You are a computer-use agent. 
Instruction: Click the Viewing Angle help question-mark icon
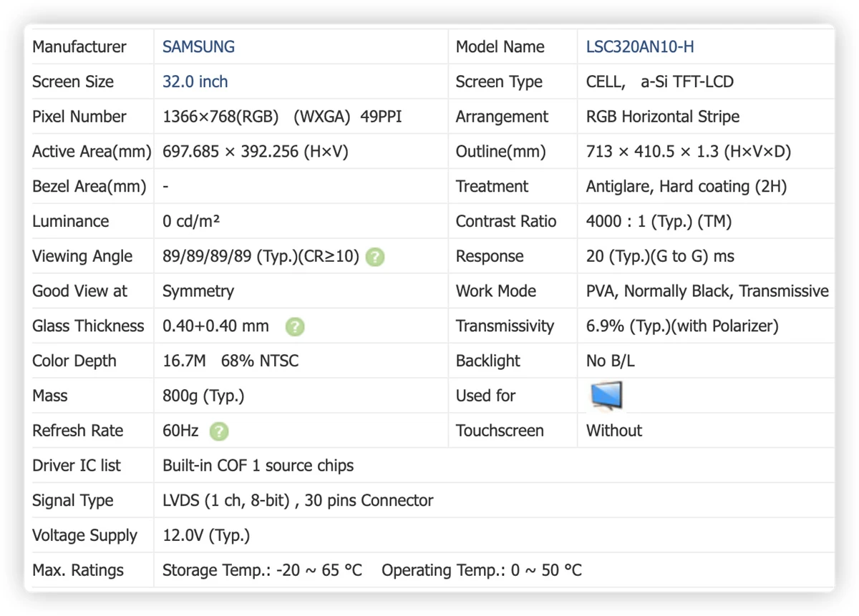375,258
